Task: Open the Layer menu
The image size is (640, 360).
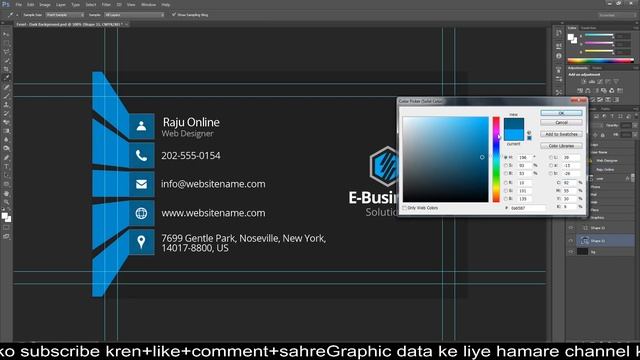Action: pos(60,5)
